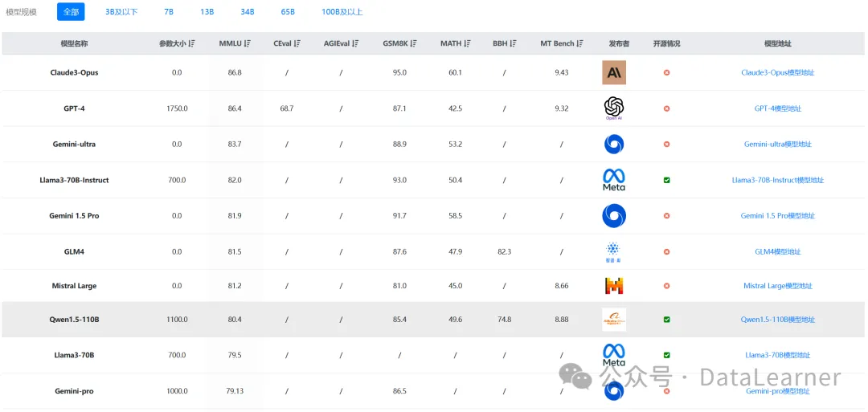
Task: Sort table by BBH score
Action: [513, 43]
